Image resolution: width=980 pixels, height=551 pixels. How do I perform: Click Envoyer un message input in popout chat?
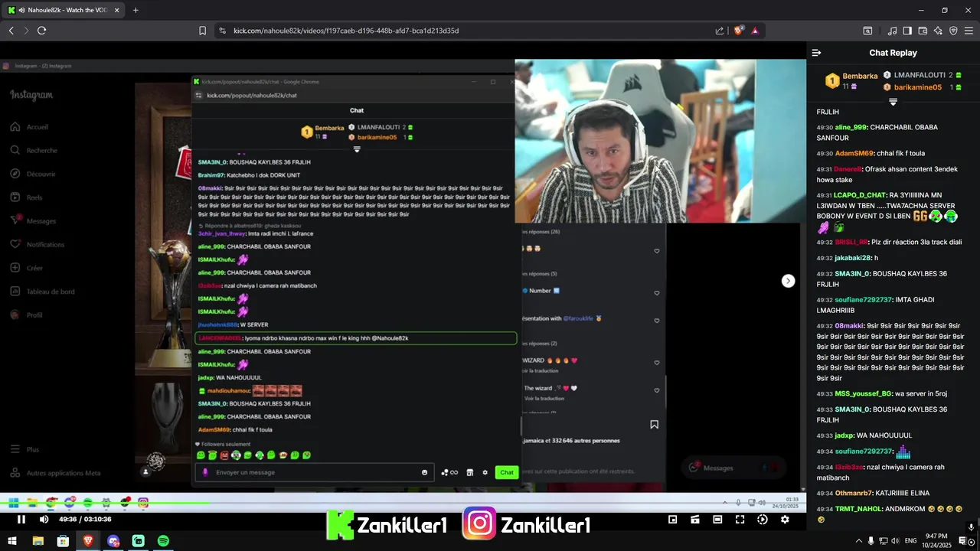315,472
